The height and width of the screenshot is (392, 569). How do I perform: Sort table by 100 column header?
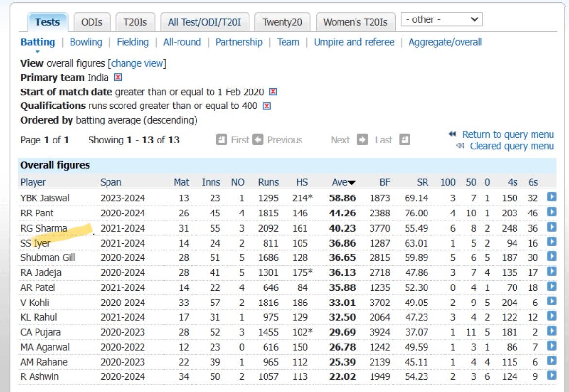tap(448, 182)
